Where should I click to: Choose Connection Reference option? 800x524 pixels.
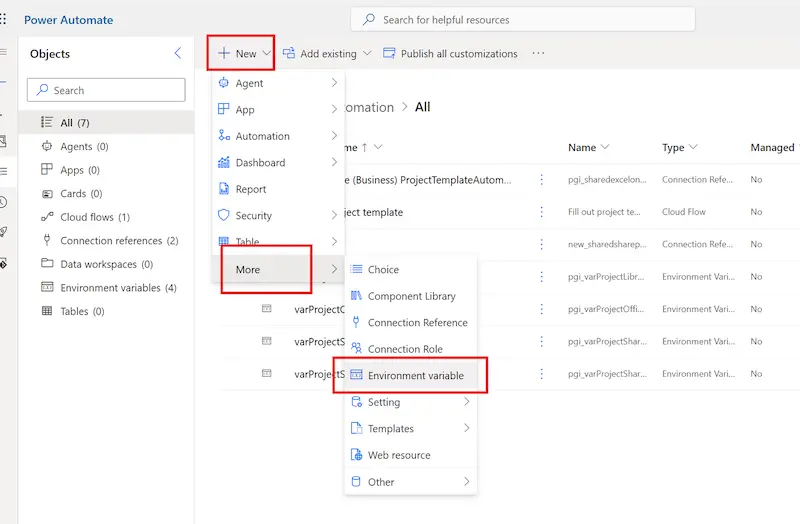tap(411, 322)
